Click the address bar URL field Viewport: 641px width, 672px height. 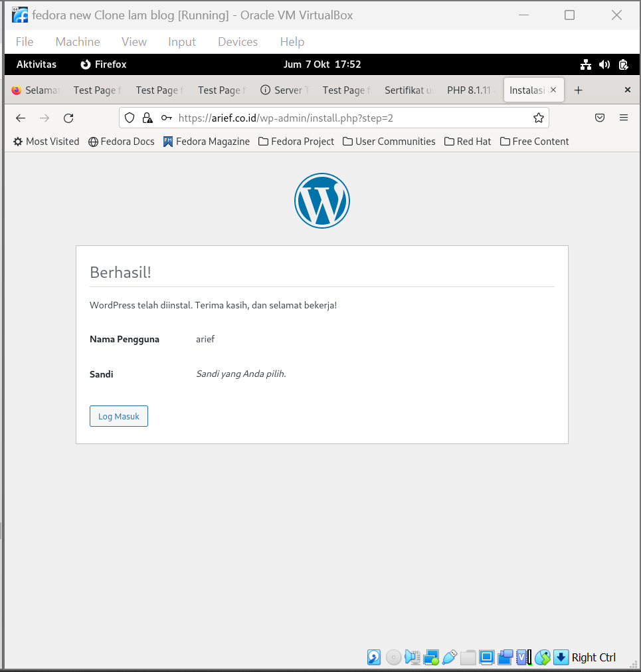tap(334, 118)
